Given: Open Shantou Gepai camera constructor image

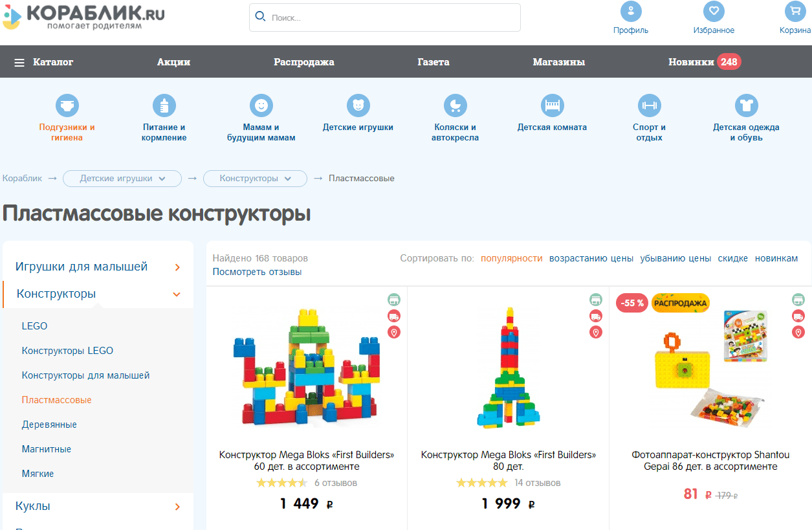Looking at the screenshot, I should pyautogui.click(x=710, y=369).
